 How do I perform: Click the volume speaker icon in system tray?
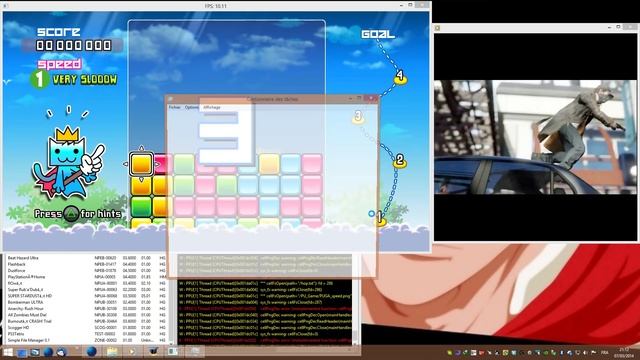[x=585, y=352]
